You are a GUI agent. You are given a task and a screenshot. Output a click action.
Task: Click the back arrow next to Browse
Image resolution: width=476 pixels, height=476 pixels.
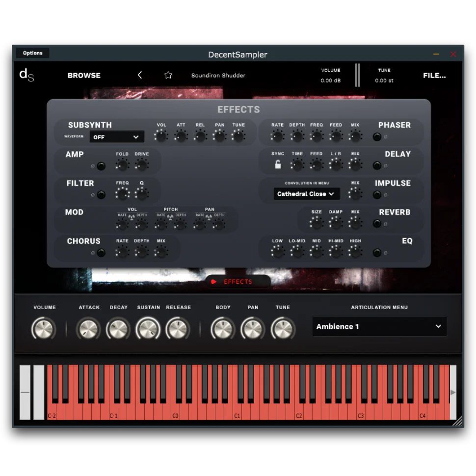140,75
